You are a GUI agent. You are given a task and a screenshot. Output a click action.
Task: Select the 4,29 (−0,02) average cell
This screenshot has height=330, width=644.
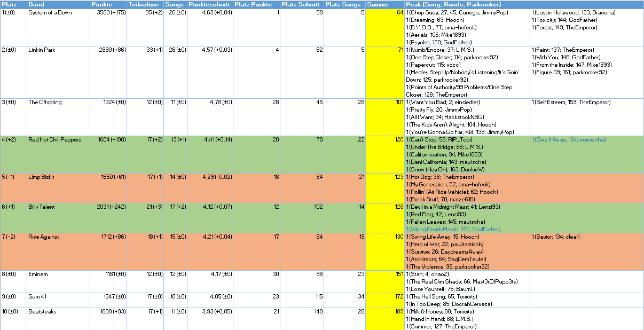[210, 188]
